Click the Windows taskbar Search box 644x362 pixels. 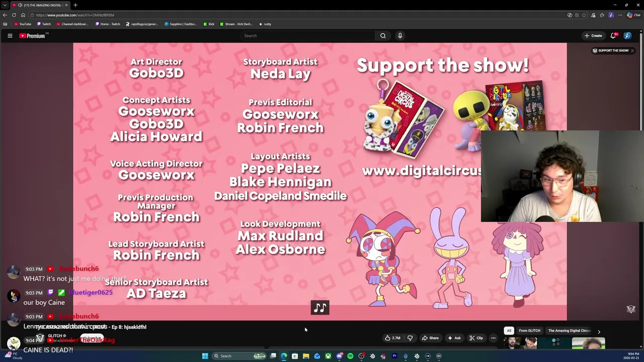pos(239,356)
